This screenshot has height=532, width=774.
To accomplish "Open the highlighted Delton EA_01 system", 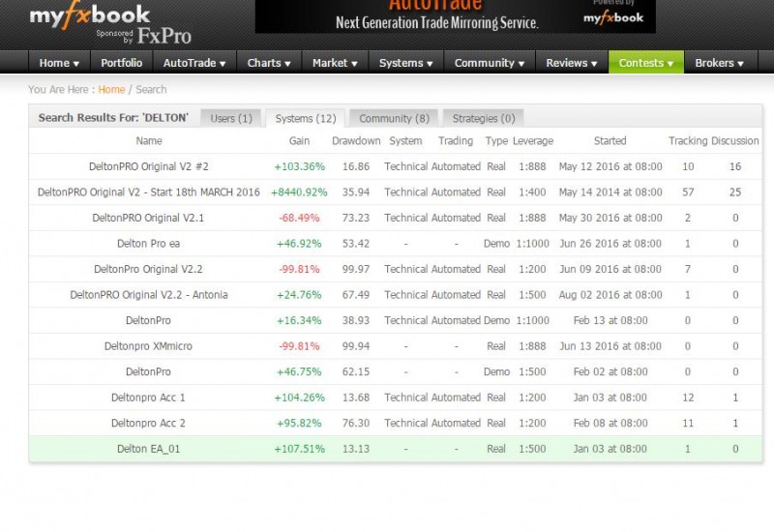I will click(149, 449).
